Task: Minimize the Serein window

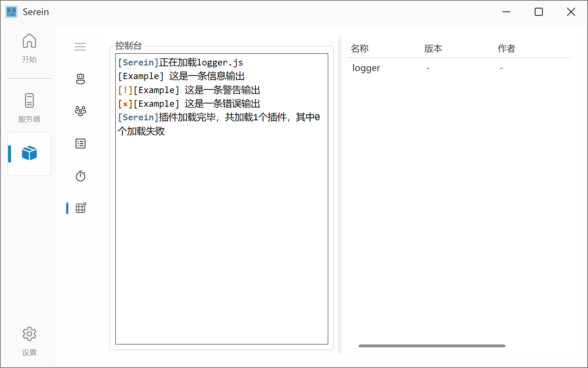Action: 506,12
